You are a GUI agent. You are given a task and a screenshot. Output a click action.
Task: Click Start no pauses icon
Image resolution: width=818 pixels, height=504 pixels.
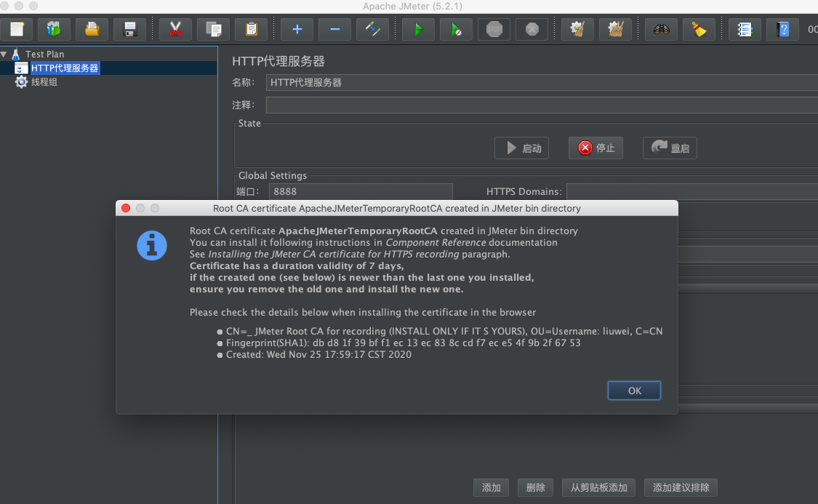click(x=456, y=29)
